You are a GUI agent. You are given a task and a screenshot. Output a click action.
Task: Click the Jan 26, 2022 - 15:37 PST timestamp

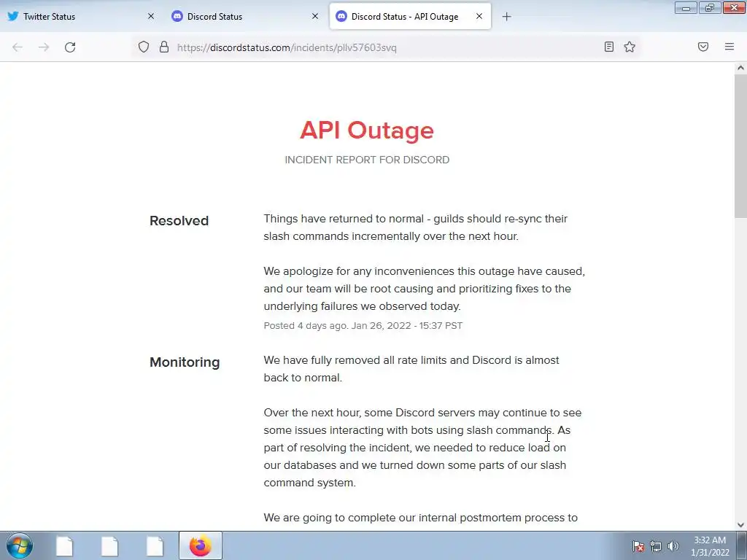[x=407, y=326]
